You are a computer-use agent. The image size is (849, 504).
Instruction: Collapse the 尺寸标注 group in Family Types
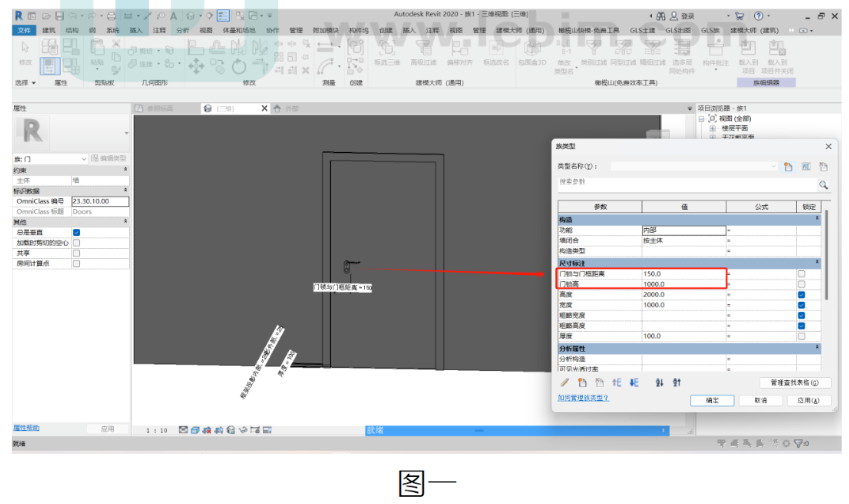[x=817, y=263]
